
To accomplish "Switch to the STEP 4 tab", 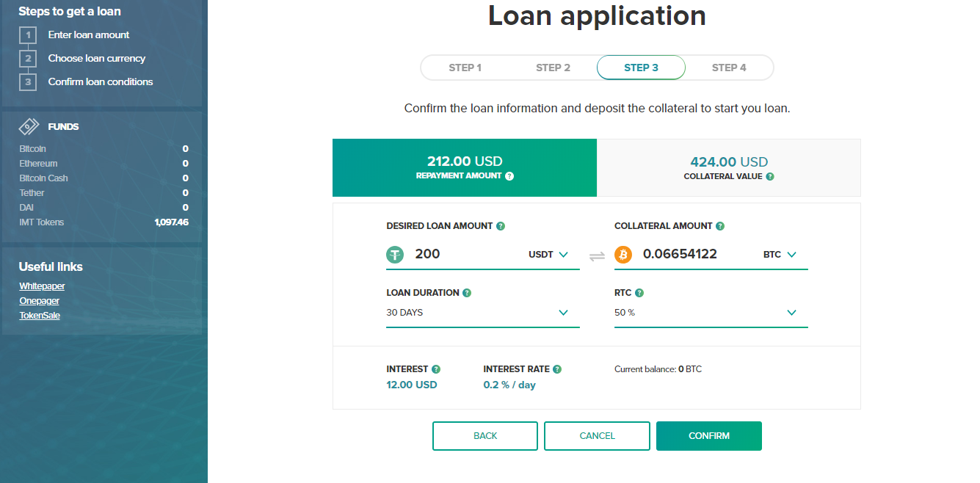I will point(729,68).
